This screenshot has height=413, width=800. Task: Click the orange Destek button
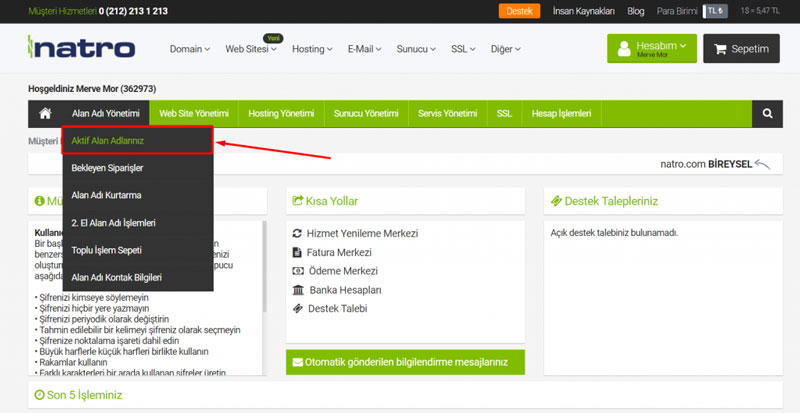pos(519,11)
